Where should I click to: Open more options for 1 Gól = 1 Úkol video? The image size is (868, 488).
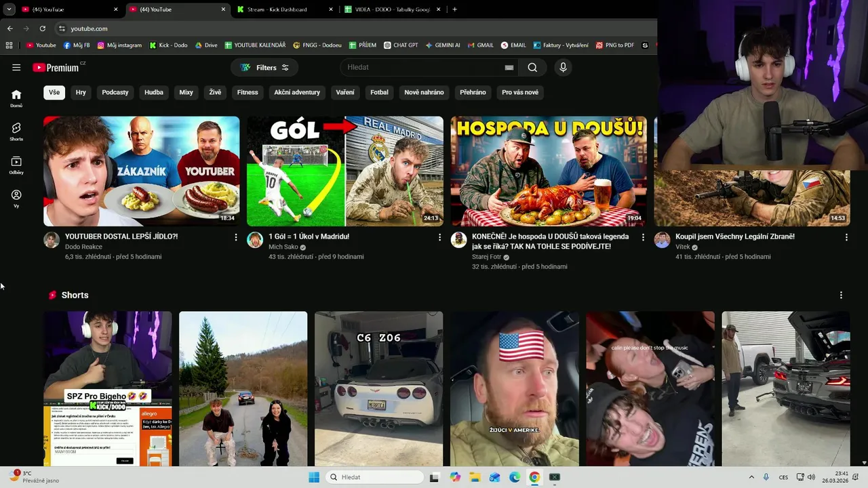[439, 237]
